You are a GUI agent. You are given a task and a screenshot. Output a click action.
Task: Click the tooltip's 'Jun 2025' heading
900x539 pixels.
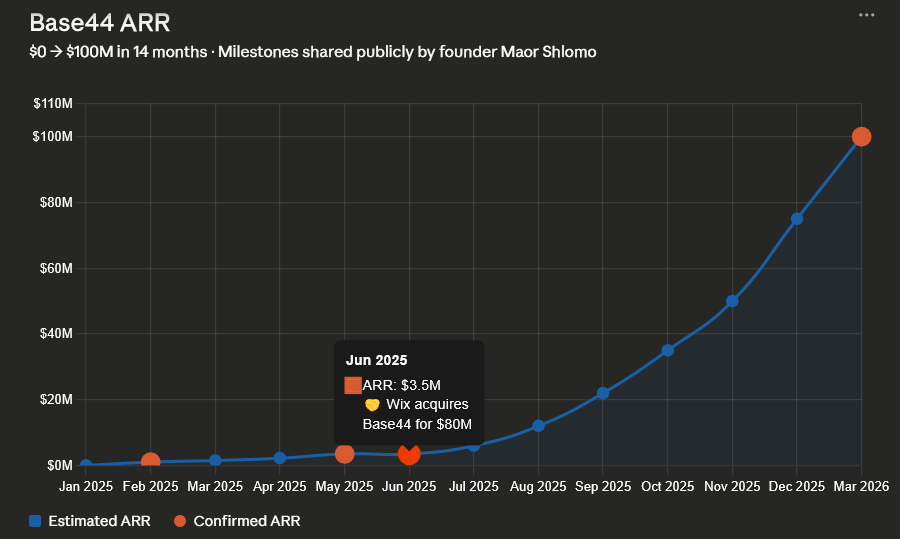(377, 360)
